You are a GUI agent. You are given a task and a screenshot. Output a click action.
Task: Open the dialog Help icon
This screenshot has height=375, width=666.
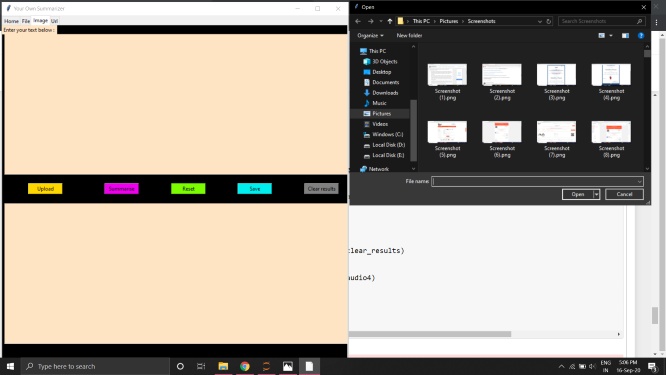641,36
